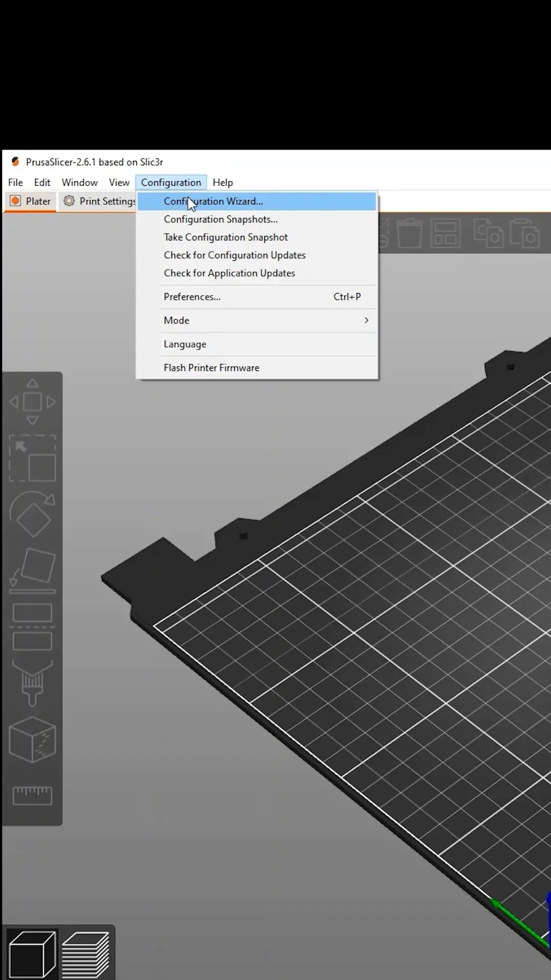Close the open Configuration menu
This screenshot has height=980, width=551.
pyautogui.click(x=171, y=182)
